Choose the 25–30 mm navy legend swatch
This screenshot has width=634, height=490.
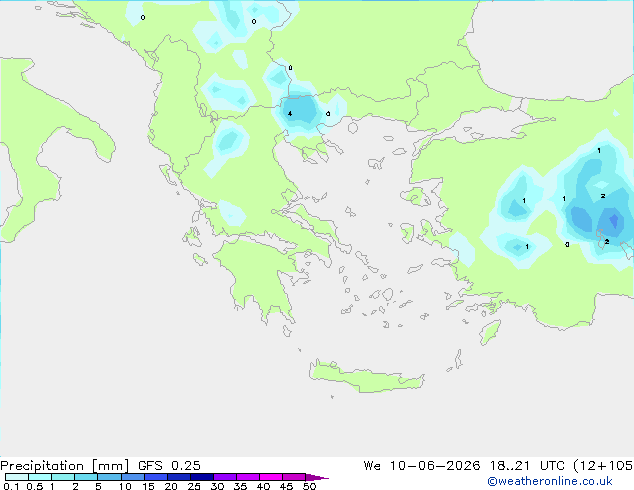coord(201,477)
